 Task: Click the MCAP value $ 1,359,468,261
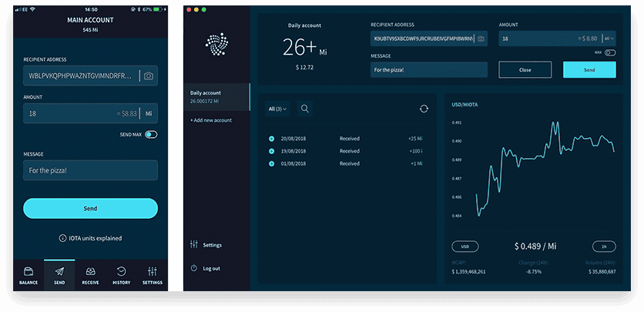point(468,272)
